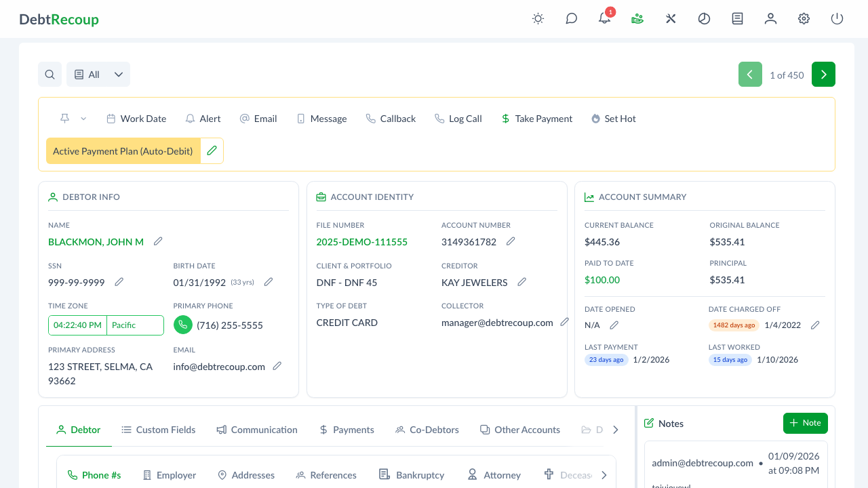Click the green phone icon next to primary phone
The height and width of the screenshot is (488, 868).
pyautogui.click(x=182, y=325)
